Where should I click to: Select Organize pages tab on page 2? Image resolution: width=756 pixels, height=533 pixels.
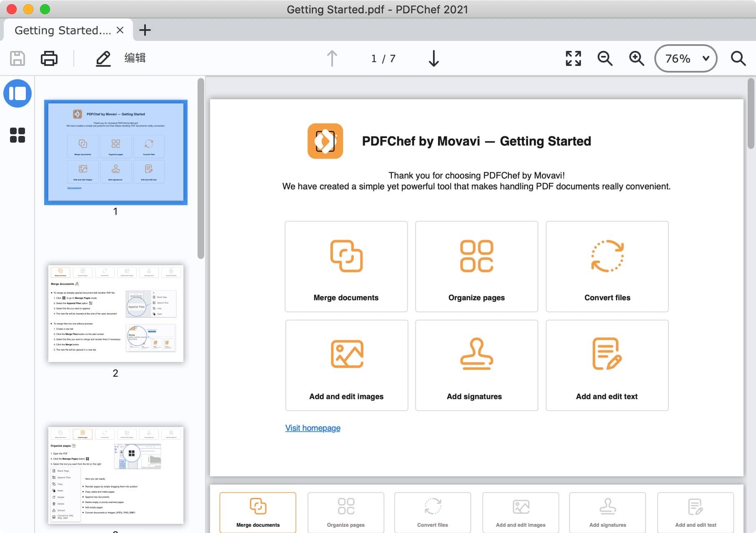[x=346, y=513]
